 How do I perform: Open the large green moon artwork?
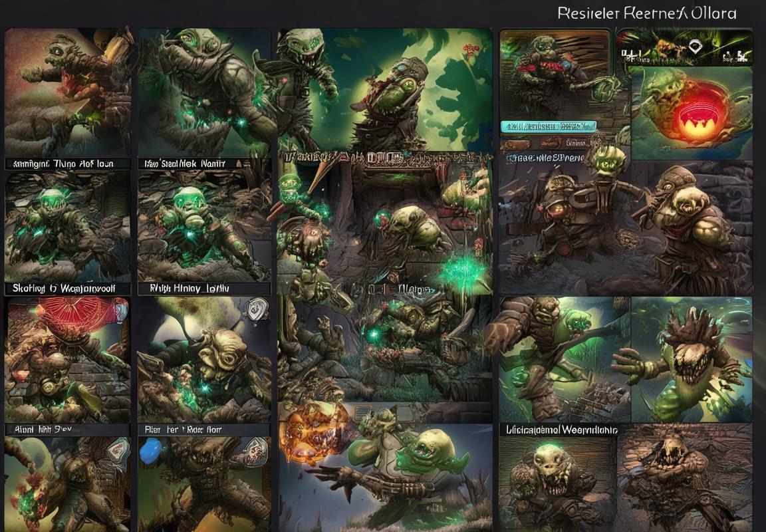[385, 90]
